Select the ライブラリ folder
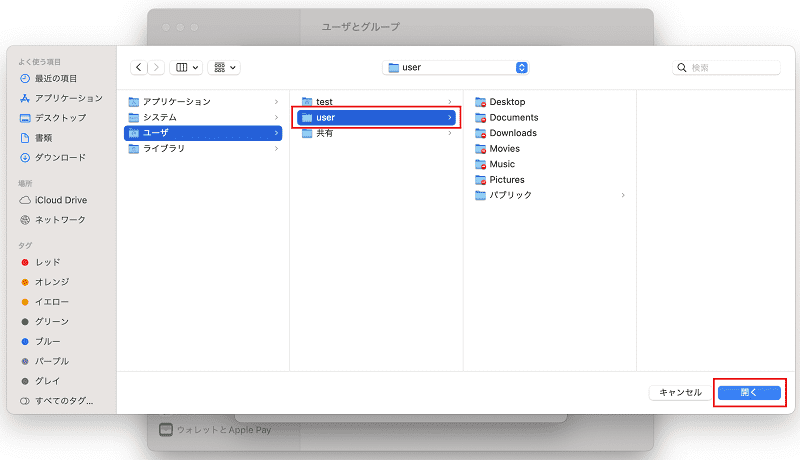 point(204,148)
